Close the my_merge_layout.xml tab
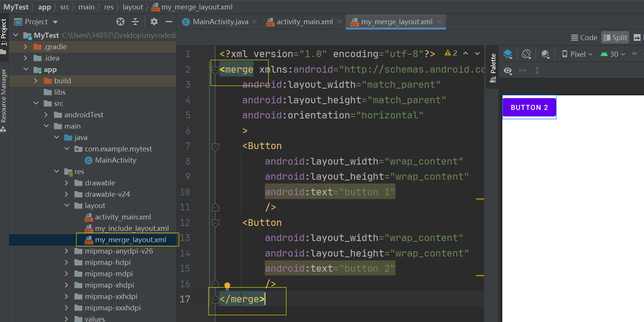644x322 pixels. 439,22
